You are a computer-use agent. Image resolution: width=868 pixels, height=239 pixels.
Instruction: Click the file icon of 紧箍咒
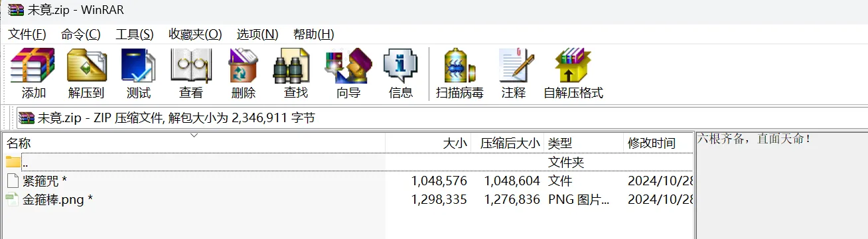[13, 181]
